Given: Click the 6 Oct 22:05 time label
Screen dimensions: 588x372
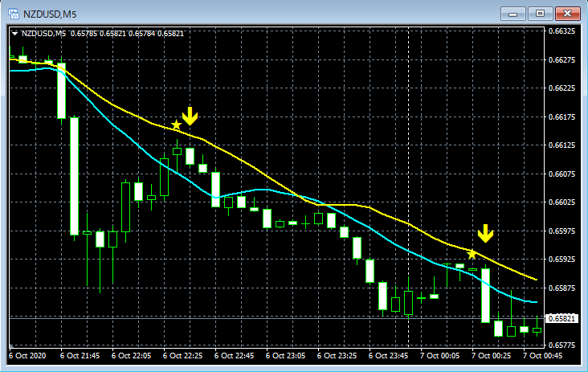Looking at the screenshot, I should [131, 355].
